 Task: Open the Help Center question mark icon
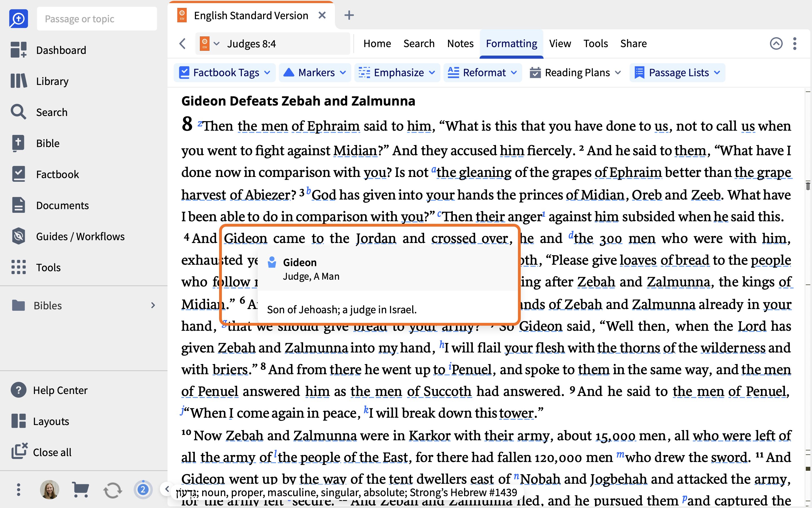tap(18, 390)
